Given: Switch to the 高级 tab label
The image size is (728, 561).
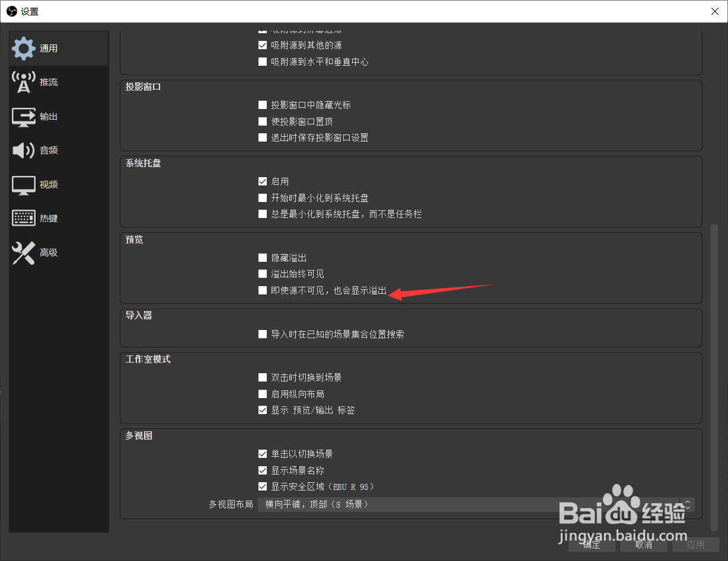Looking at the screenshot, I should pyautogui.click(x=49, y=253).
